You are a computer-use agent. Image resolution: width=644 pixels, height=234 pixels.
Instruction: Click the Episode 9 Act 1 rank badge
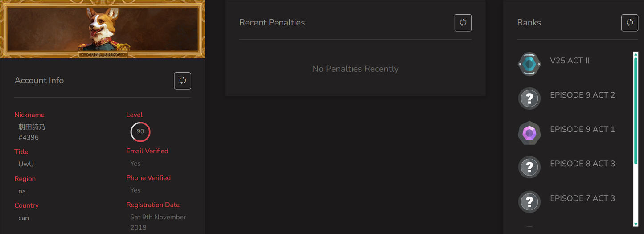[x=529, y=133]
